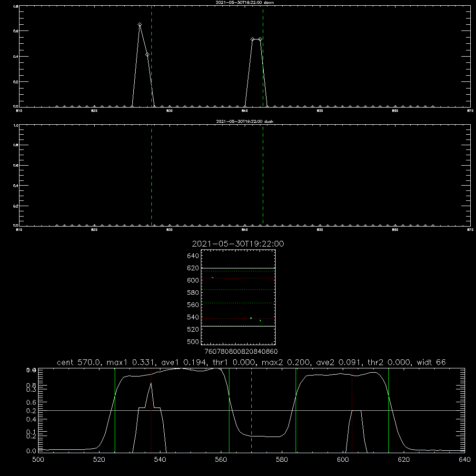
Task: Click the middle plot's '2021-05-30T19:22:00' title
Action: (238, 244)
